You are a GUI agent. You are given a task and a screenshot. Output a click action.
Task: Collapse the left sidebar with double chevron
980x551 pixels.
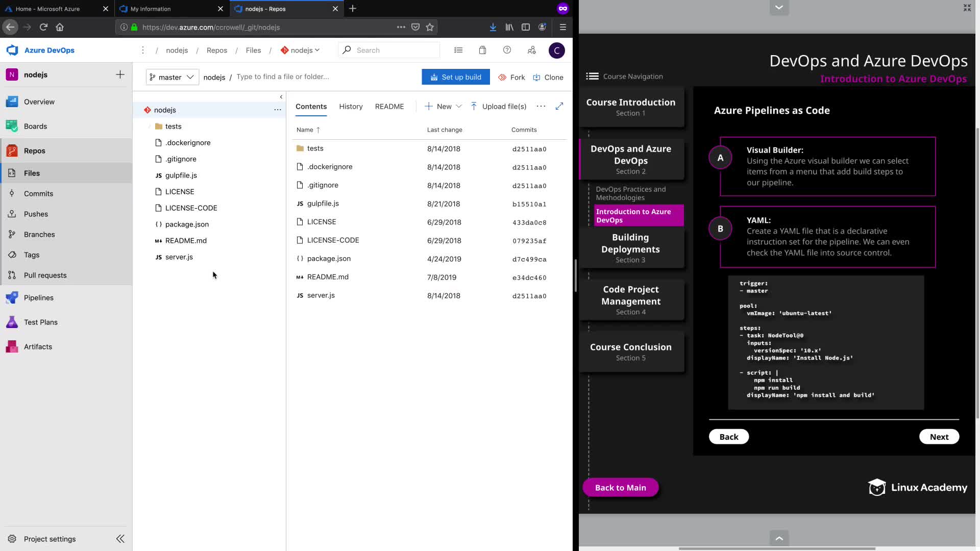(120, 539)
